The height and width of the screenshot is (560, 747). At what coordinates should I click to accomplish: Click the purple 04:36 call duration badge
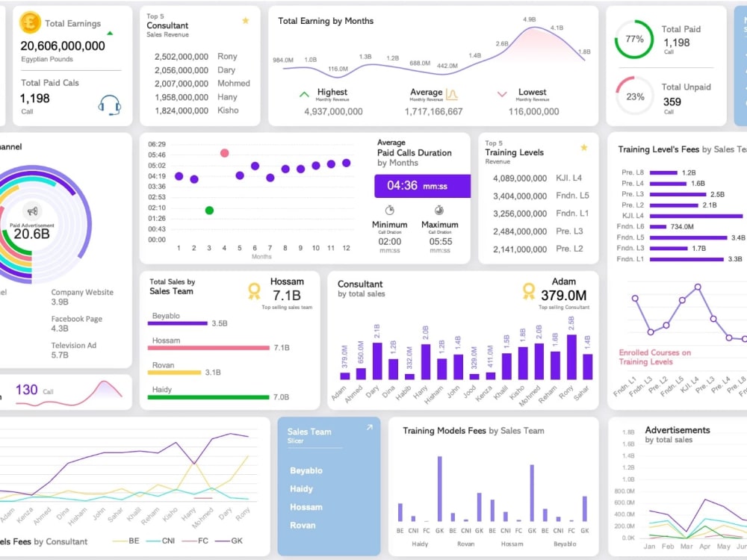(421, 186)
